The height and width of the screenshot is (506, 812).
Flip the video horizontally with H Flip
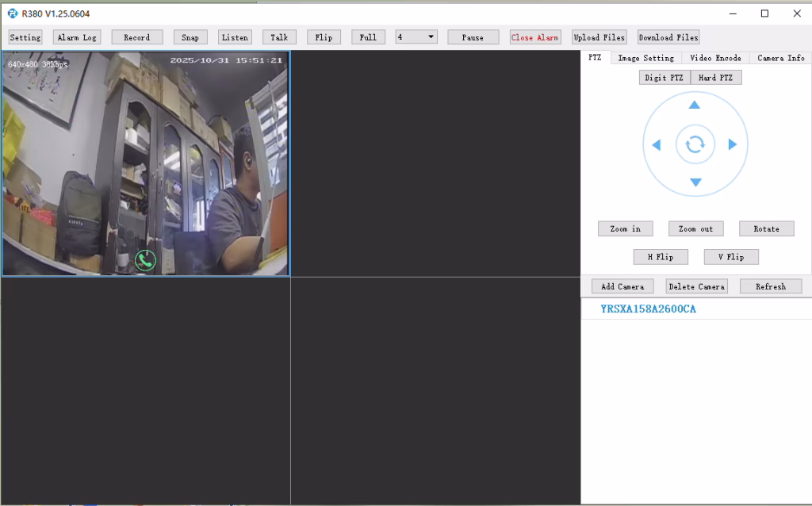point(660,256)
